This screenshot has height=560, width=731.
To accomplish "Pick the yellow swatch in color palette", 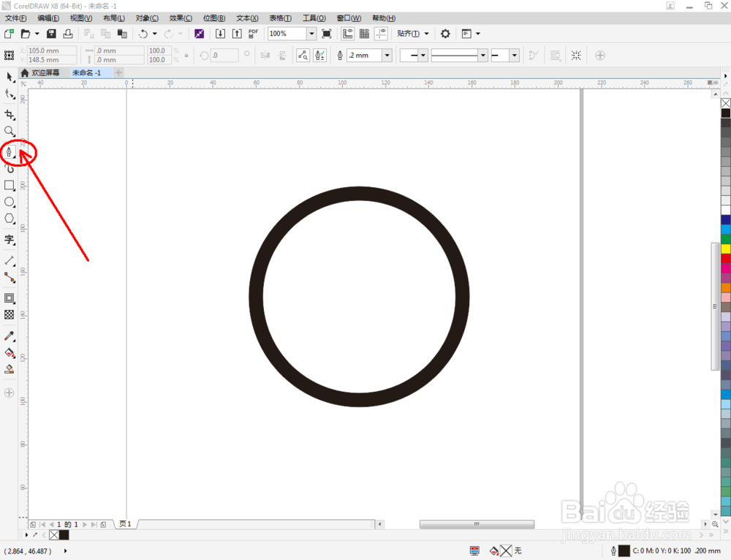I will [726, 249].
